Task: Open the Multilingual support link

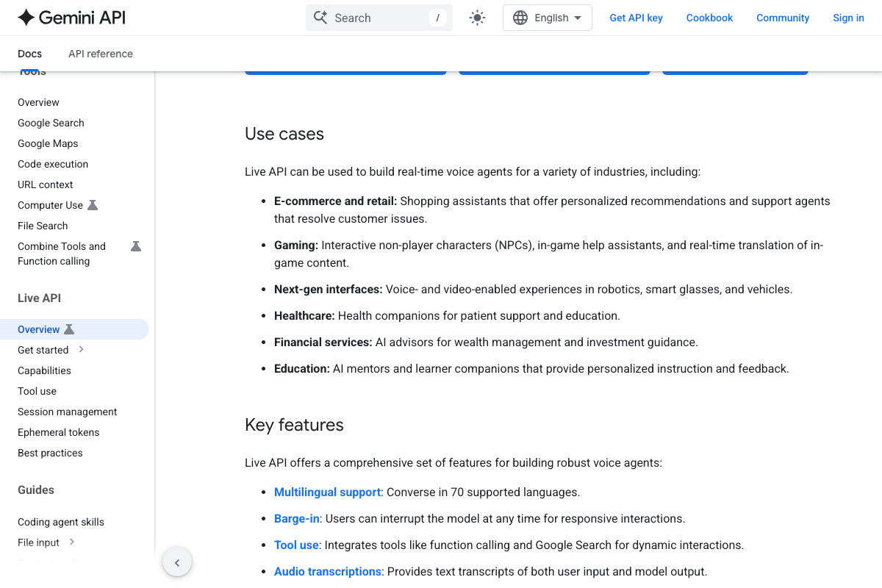Action: coord(327,492)
